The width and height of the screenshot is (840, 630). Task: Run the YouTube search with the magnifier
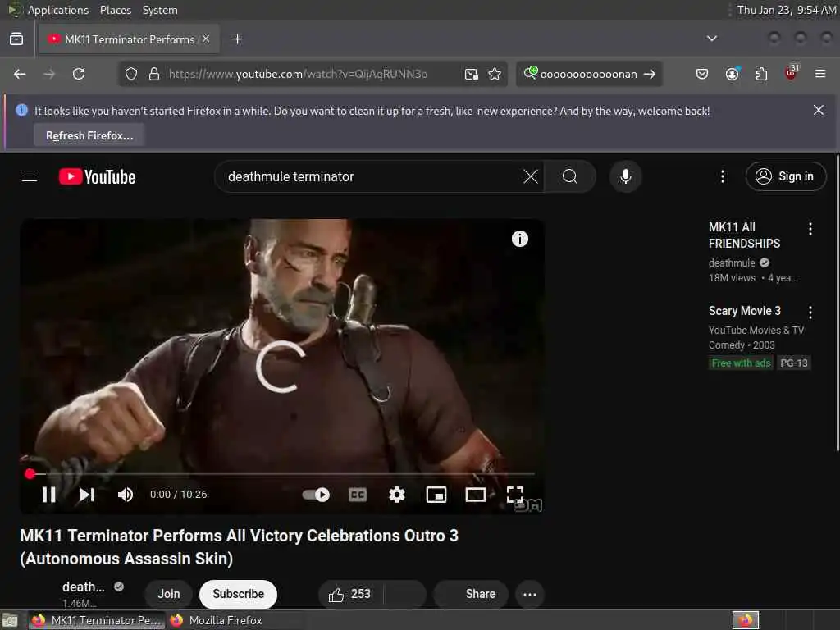tap(570, 176)
